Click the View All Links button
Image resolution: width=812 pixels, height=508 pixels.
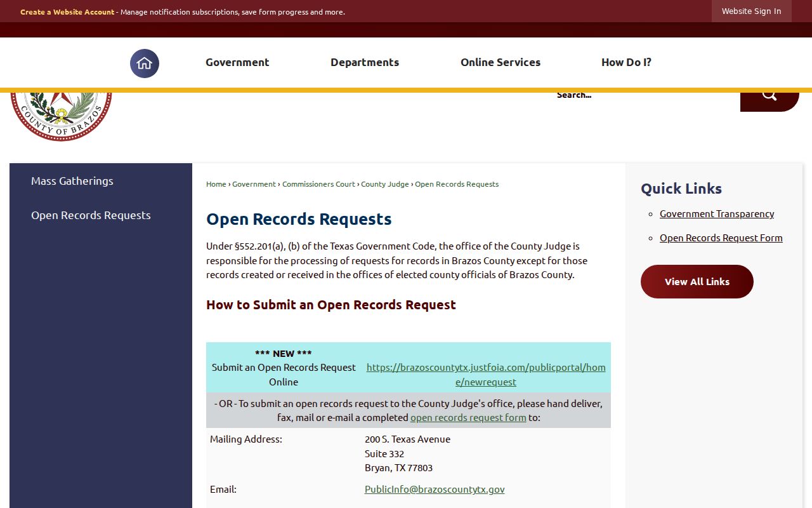(697, 282)
